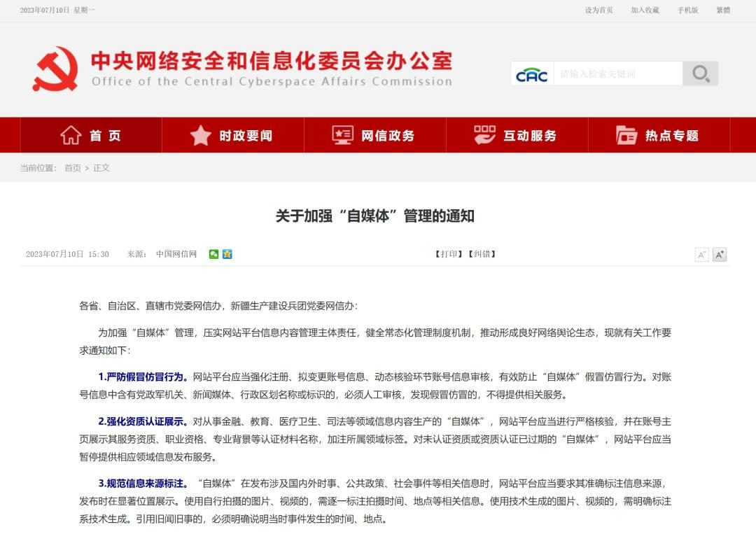Click the magnifier search button
Screen dimensions: 756x534
tap(700, 73)
